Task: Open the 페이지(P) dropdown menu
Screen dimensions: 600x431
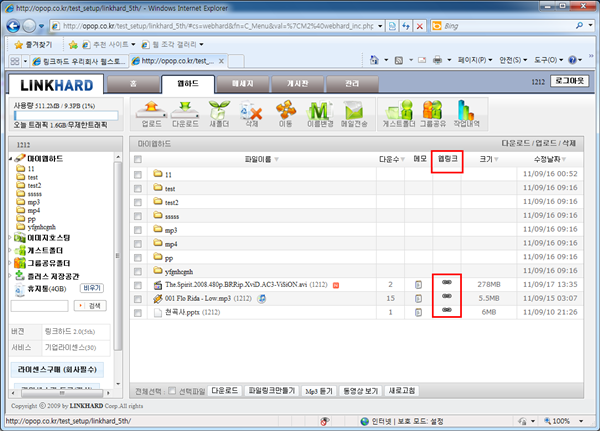Action: click(475, 60)
